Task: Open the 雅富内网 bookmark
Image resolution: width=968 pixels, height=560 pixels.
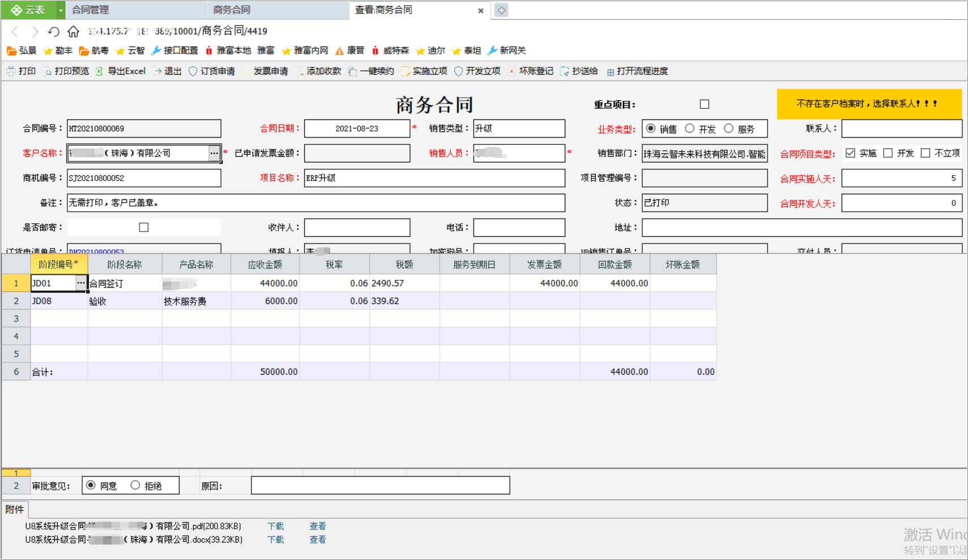Action: [x=305, y=51]
